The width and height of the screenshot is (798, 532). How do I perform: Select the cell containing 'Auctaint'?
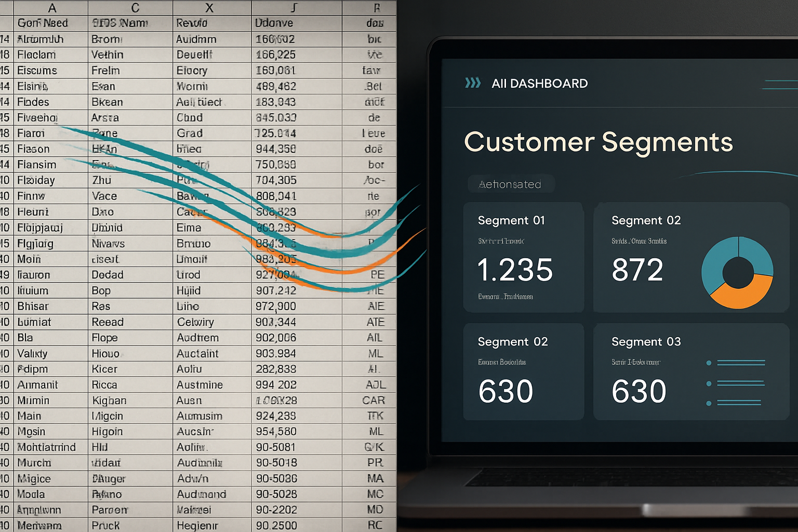pos(212,353)
